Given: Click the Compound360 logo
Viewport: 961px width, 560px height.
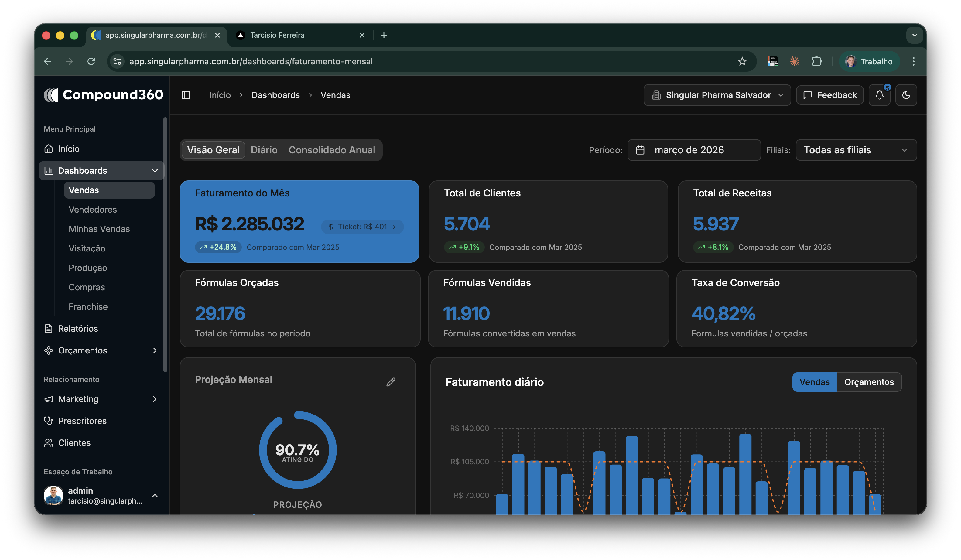Looking at the screenshot, I should point(103,94).
